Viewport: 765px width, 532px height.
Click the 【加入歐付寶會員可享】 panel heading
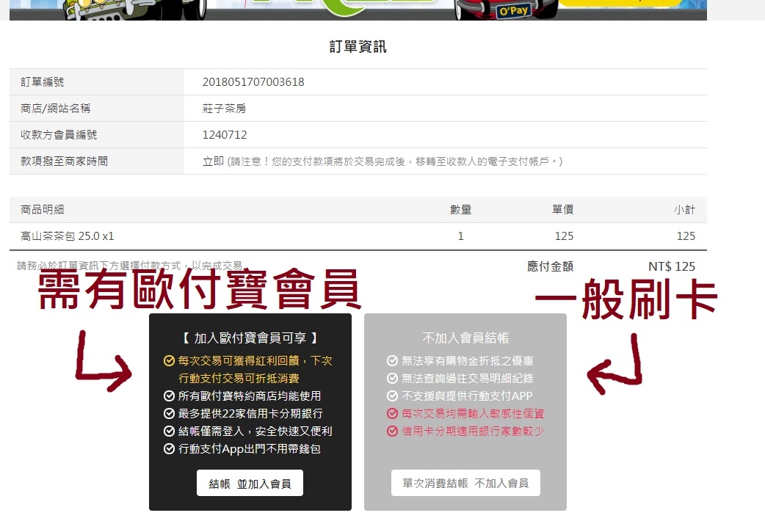(250, 338)
